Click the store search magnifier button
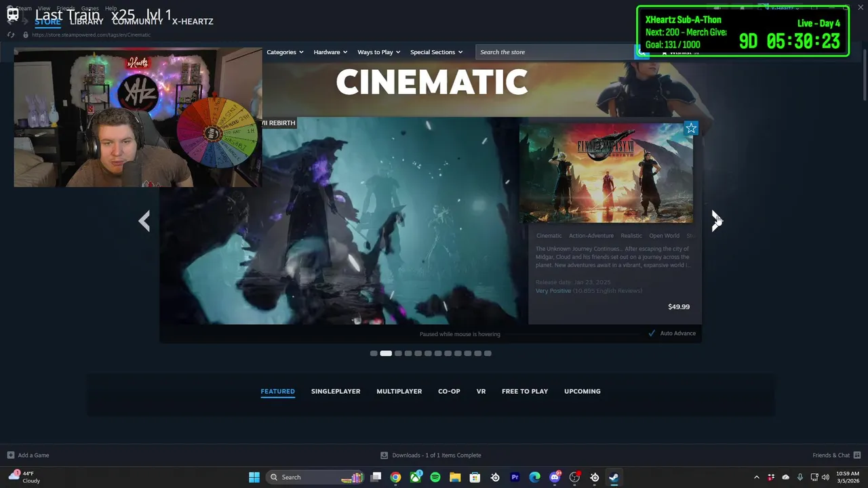The width and height of the screenshot is (868, 488). pyautogui.click(x=642, y=52)
